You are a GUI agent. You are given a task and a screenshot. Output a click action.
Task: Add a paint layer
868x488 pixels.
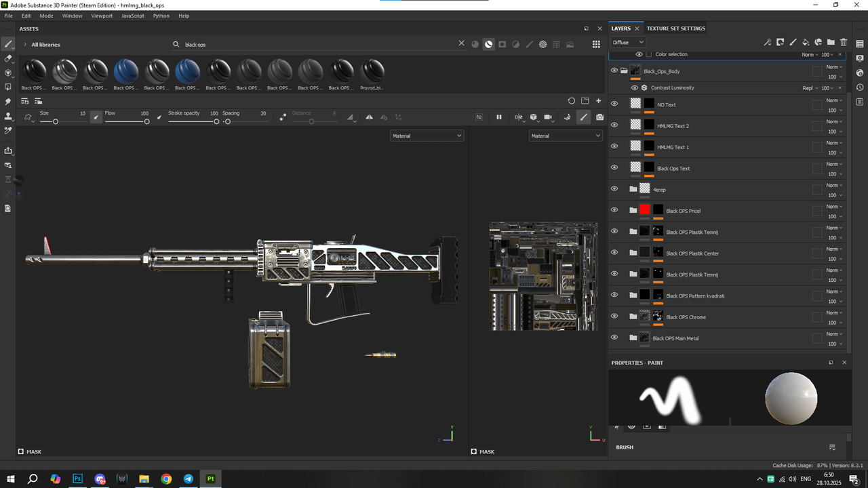(x=793, y=42)
